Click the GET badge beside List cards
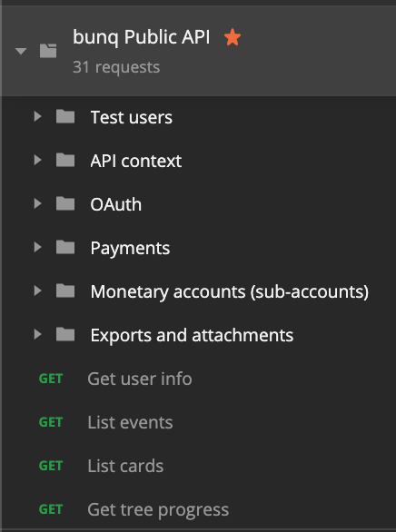Viewport: 396px width, 532px height. click(51, 466)
